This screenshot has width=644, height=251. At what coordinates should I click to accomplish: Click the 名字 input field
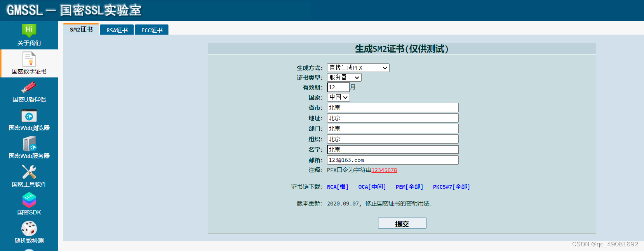(x=393, y=149)
